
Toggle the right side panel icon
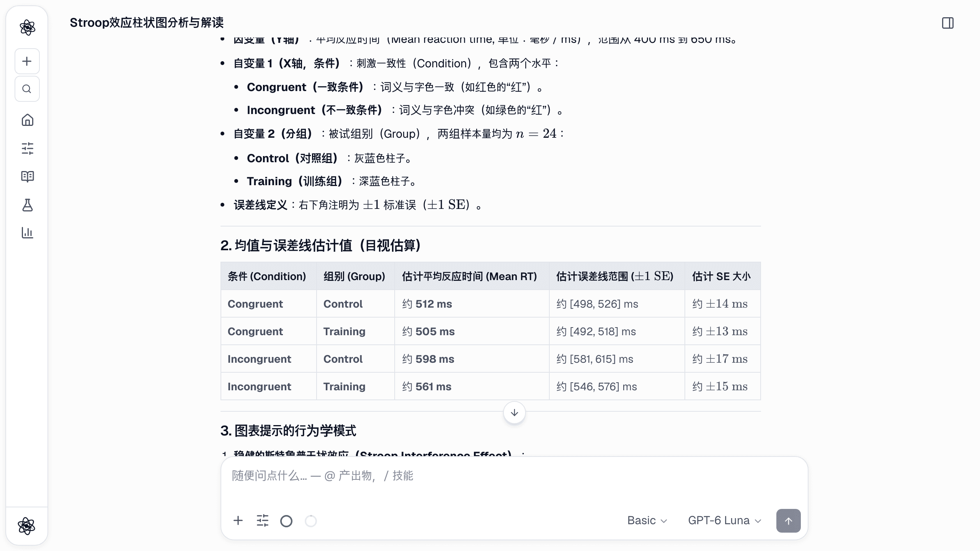(948, 23)
